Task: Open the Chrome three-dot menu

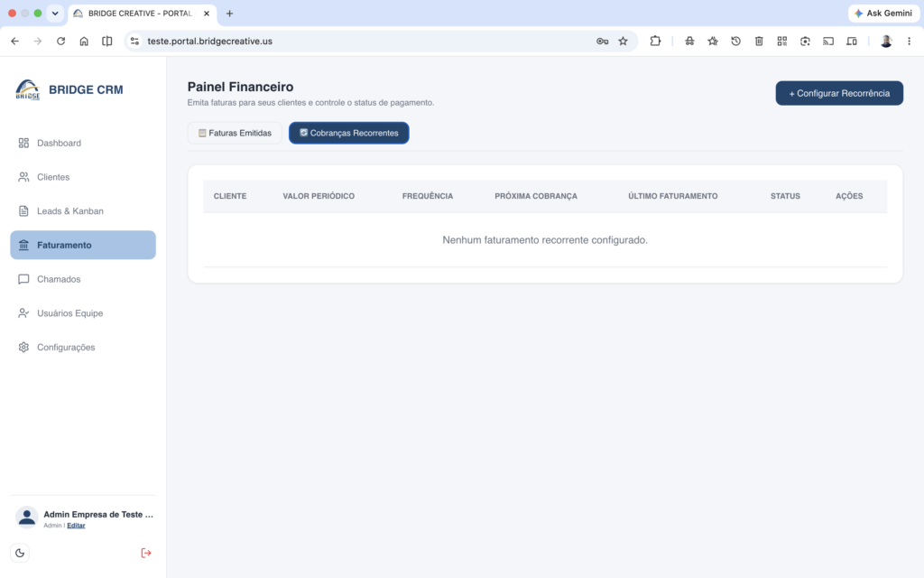Action: pyautogui.click(x=910, y=42)
